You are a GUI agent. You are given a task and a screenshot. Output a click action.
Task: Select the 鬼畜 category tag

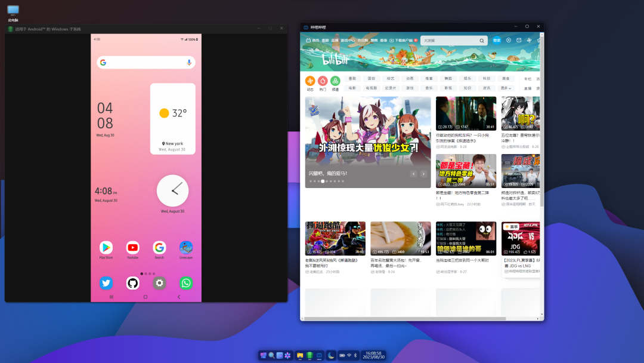(429, 79)
